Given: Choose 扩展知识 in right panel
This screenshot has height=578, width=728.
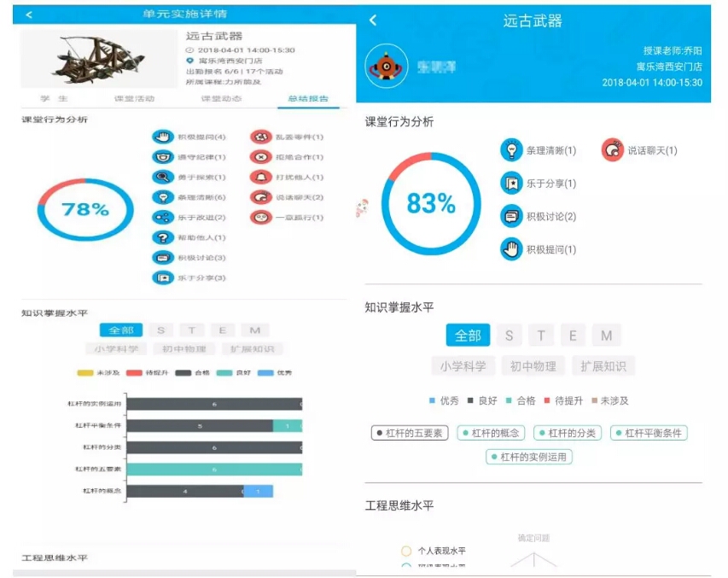Looking at the screenshot, I should 603,366.
